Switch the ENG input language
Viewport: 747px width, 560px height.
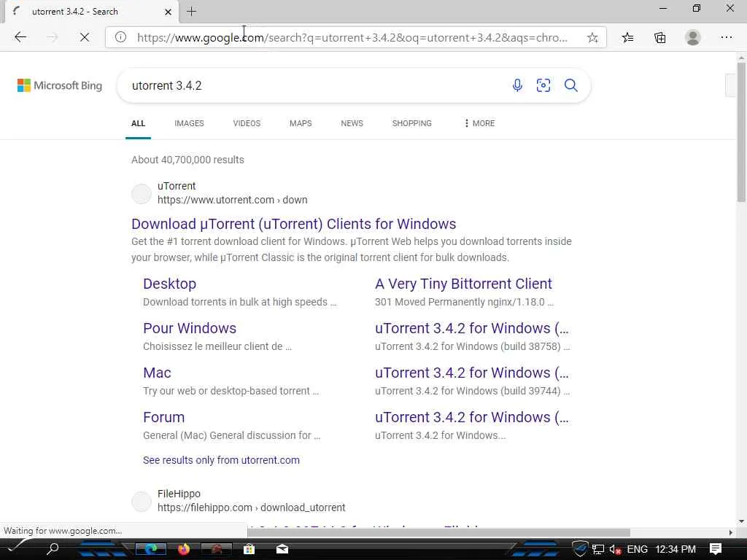pyautogui.click(x=637, y=549)
